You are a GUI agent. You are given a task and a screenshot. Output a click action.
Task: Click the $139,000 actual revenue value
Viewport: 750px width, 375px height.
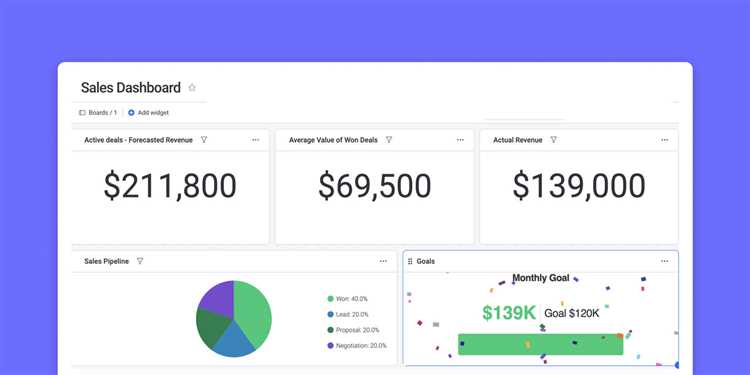coord(579,186)
